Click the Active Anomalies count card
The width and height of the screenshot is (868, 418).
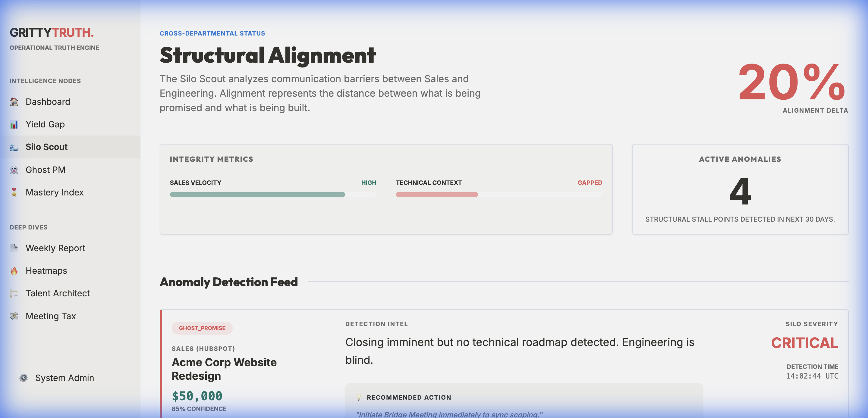click(740, 190)
